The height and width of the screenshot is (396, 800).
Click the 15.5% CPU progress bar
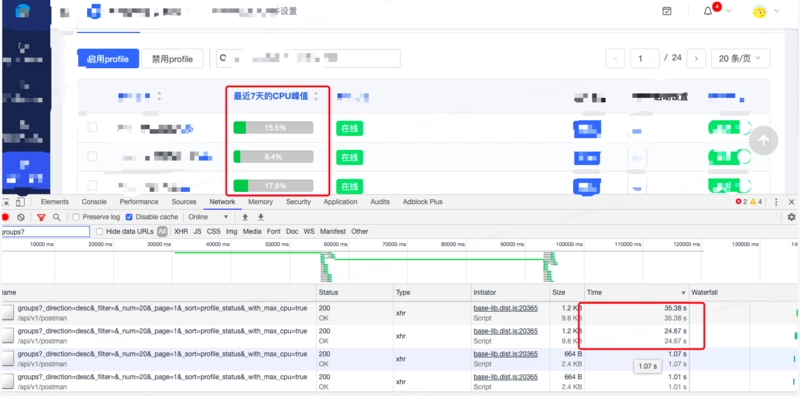pos(273,128)
